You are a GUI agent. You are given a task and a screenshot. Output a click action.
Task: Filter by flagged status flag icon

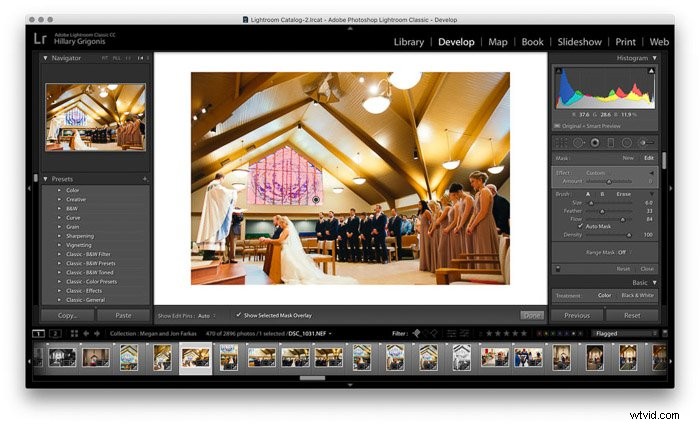(x=416, y=333)
